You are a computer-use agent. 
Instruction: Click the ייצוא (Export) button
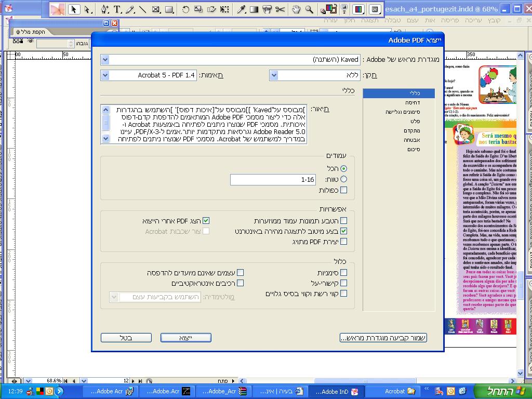pos(186,338)
